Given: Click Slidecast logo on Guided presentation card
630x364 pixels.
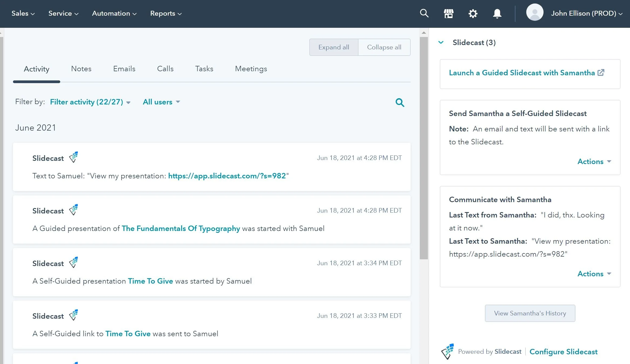Looking at the screenshot, I should [73, 210].
